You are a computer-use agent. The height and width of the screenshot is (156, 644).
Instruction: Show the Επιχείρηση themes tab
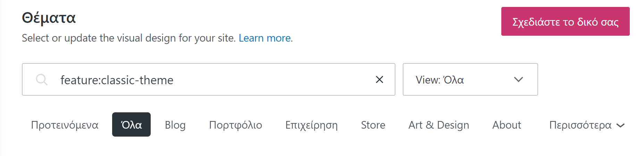[x=311, y=125]
